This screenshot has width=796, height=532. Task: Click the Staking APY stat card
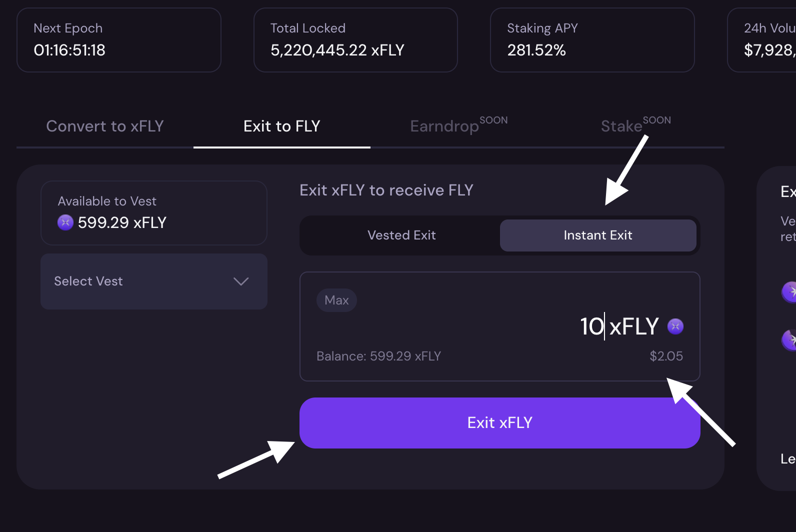click(592, 40)
